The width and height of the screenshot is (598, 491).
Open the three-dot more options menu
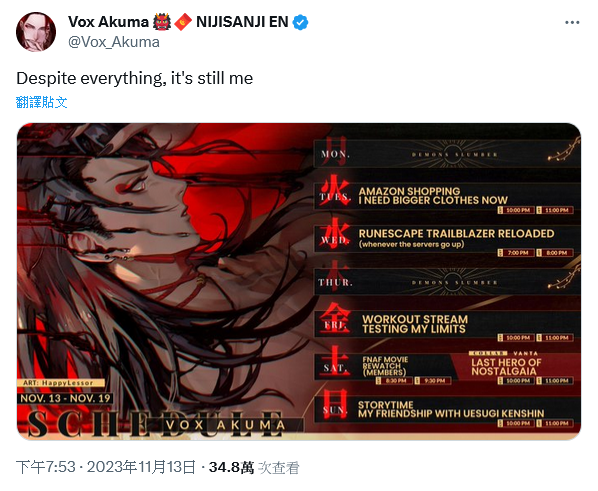tap(572, 23)
